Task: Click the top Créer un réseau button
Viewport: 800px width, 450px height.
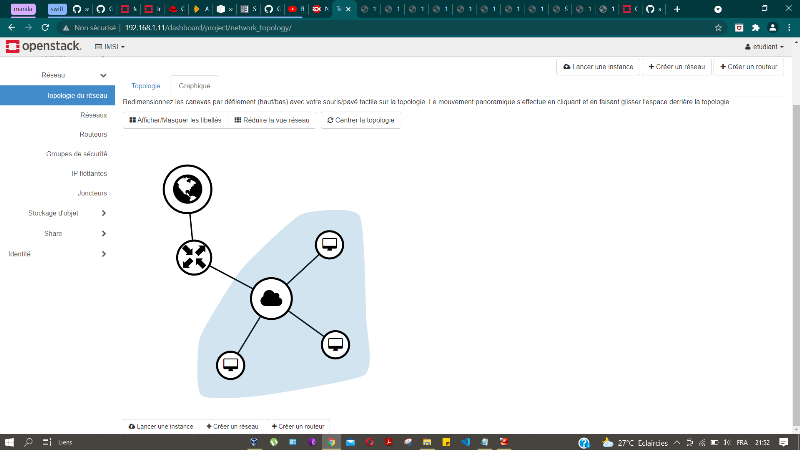Action: (x=677, y=66)
